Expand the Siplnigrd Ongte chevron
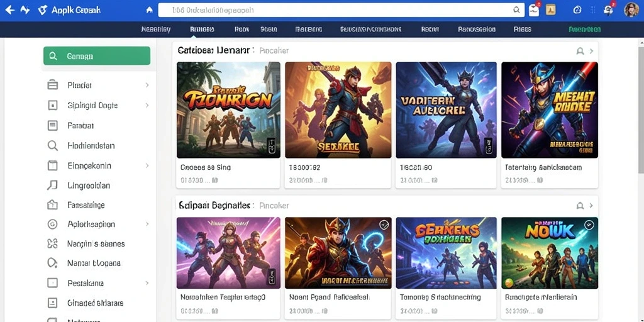Screen dimensions: 644x322 [x=147, y=105]
